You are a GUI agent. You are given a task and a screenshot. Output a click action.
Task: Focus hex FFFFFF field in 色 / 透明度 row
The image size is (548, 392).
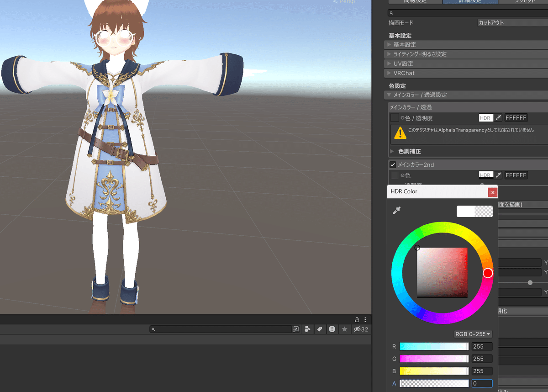[x=516, y=118]
